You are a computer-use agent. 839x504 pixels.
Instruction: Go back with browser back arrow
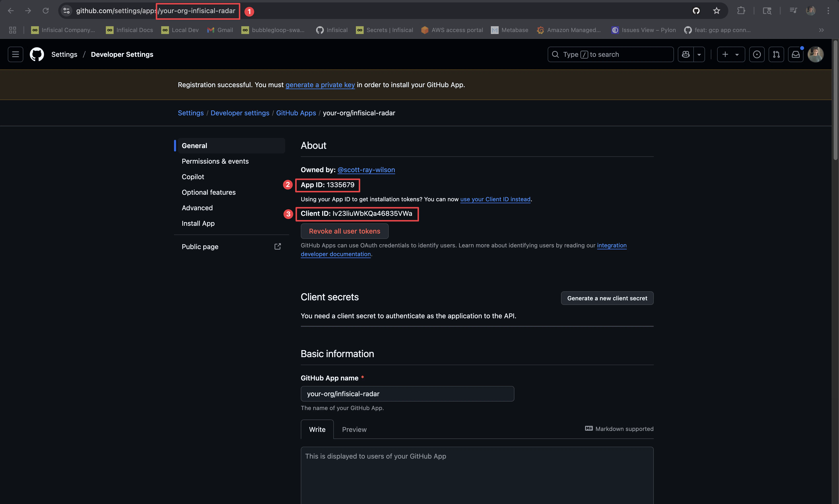coord(10,11)
